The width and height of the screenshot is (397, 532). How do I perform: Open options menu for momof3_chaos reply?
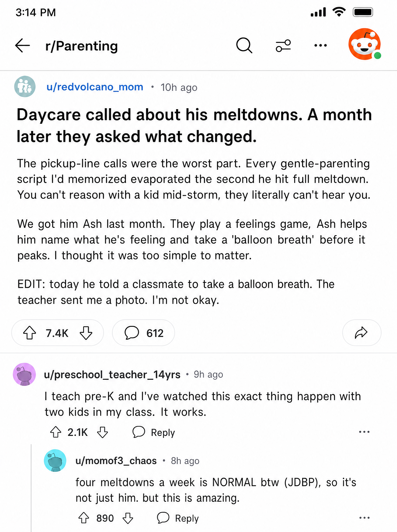(364, 518)
